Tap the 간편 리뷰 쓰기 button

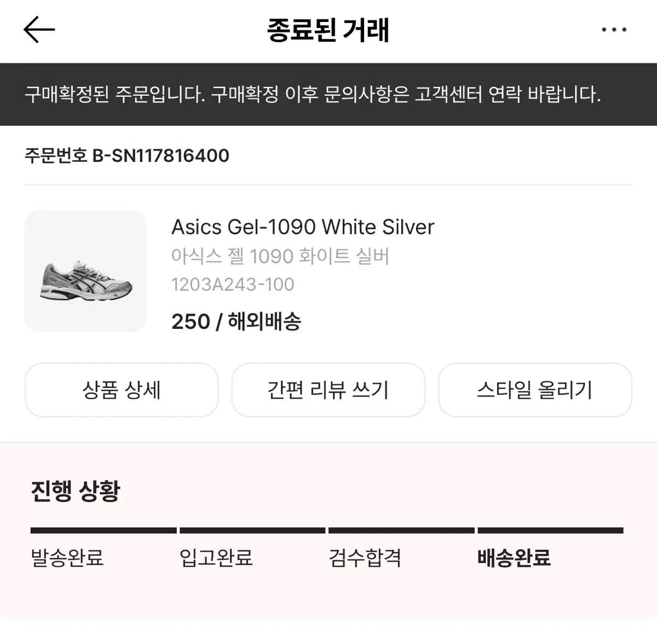(328, 390)
